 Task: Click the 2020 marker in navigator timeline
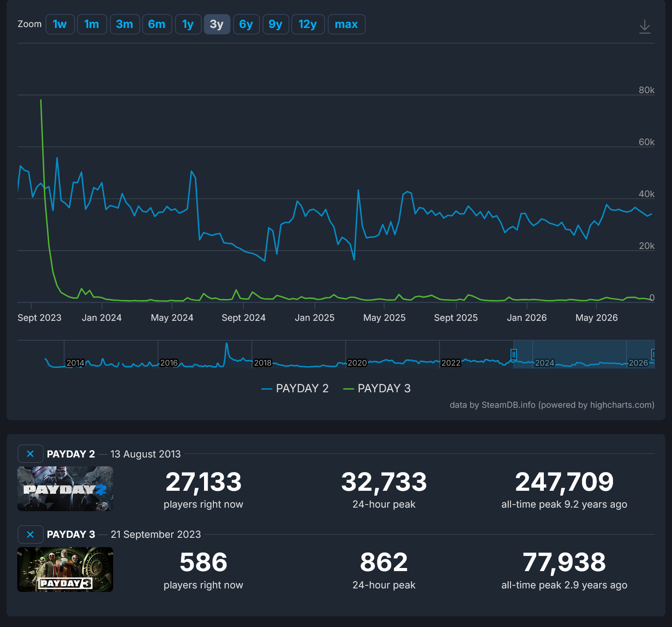point(357,363)
